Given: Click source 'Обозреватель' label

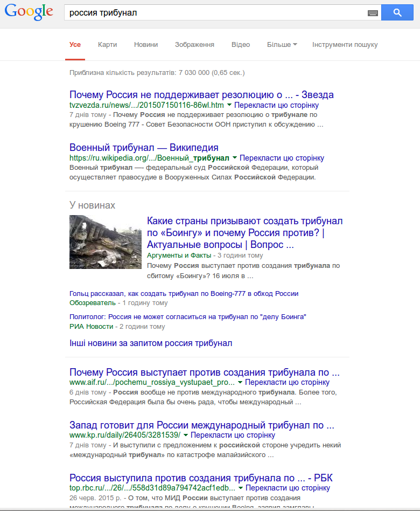Looking at the screenshot, I should coord(93,303).
